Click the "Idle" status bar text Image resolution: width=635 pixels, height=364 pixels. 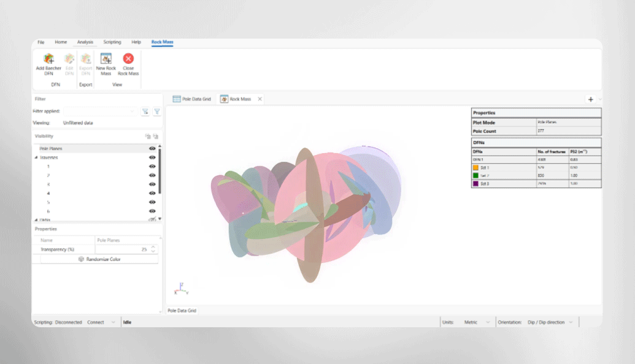127,322
